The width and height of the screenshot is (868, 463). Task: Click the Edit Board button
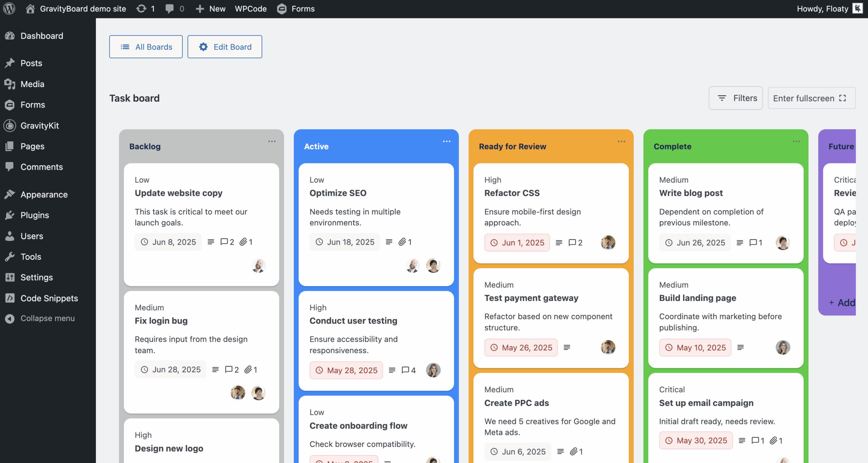(x=225, y=47)
